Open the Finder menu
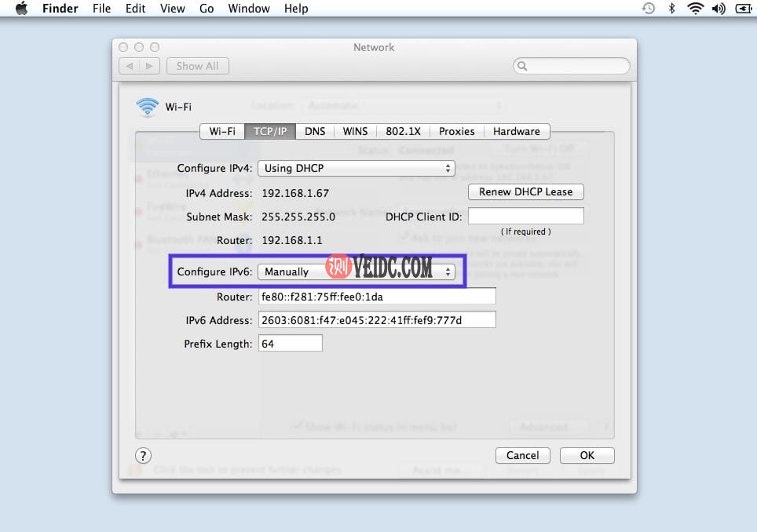 click(x=60, y=8)
